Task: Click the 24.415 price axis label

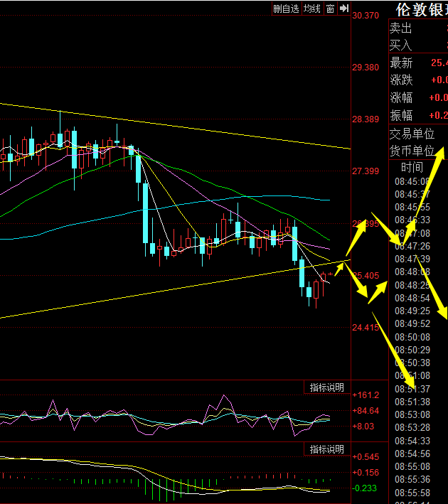Action: tap(366, 328)
